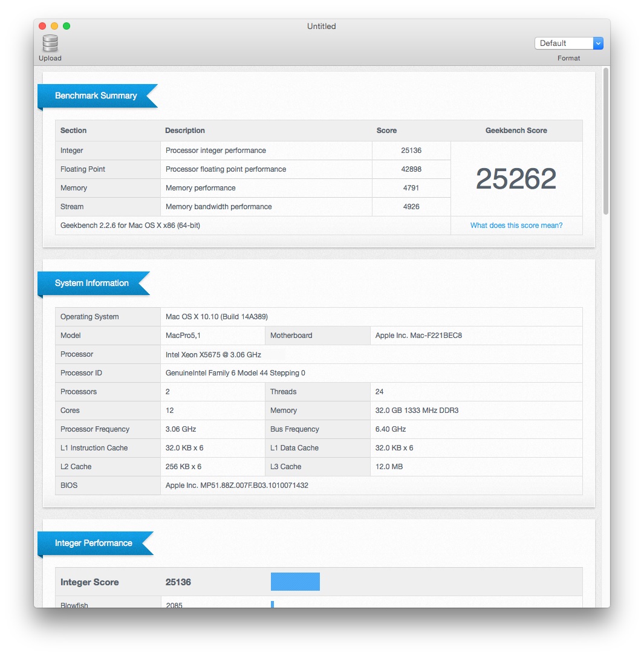Screen dimensions: 644x656
Task: Select the BIOS version string
Action: click(x=237, y=486)
